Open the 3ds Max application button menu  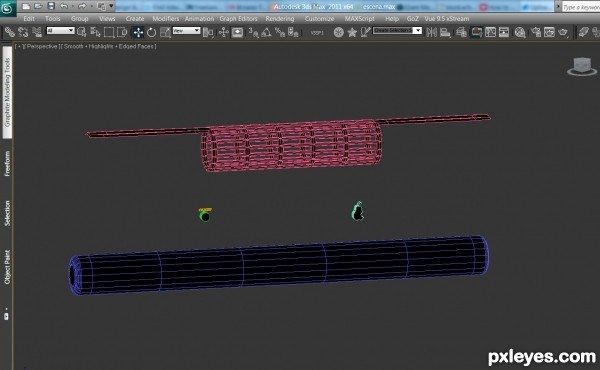7,8
